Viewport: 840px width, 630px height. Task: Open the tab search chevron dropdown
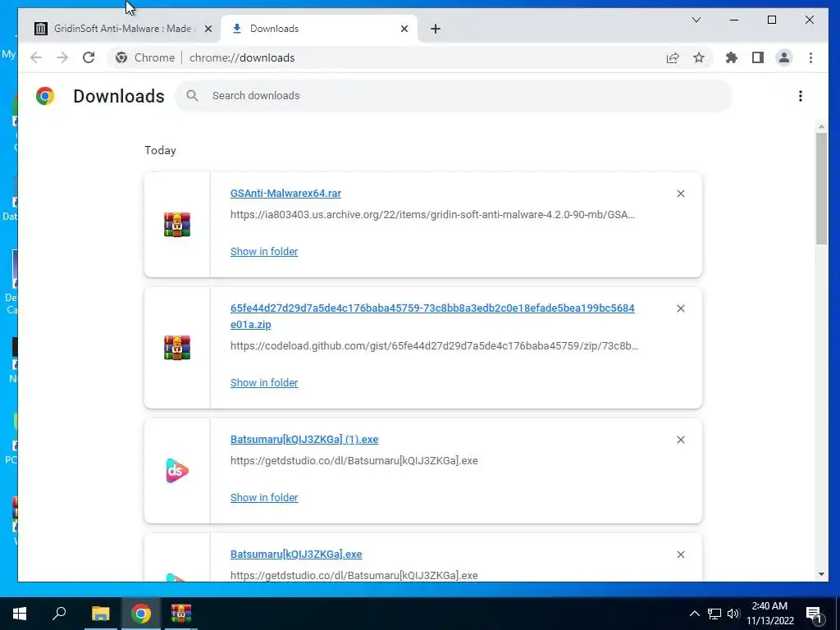(x=696, y=20)
